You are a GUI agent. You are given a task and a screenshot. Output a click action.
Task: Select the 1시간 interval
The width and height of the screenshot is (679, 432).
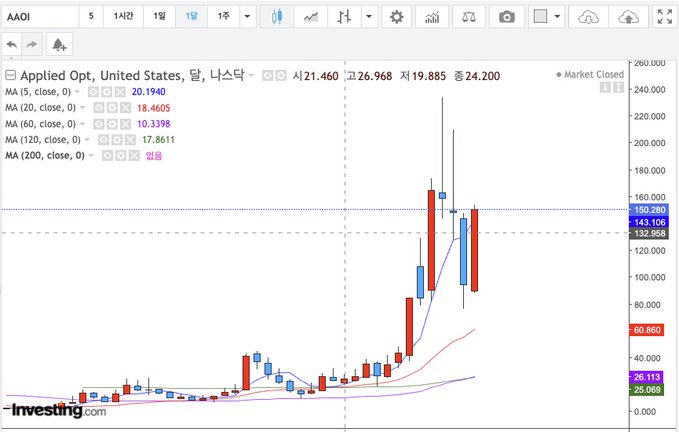123,16
